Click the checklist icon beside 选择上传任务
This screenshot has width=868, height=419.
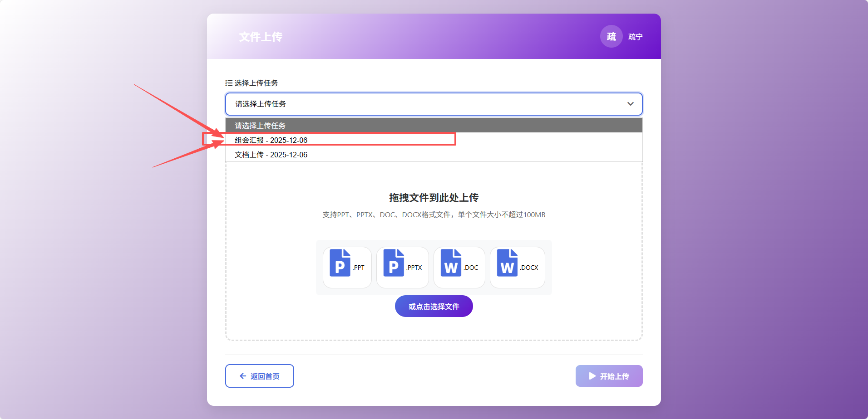point(229,83)
